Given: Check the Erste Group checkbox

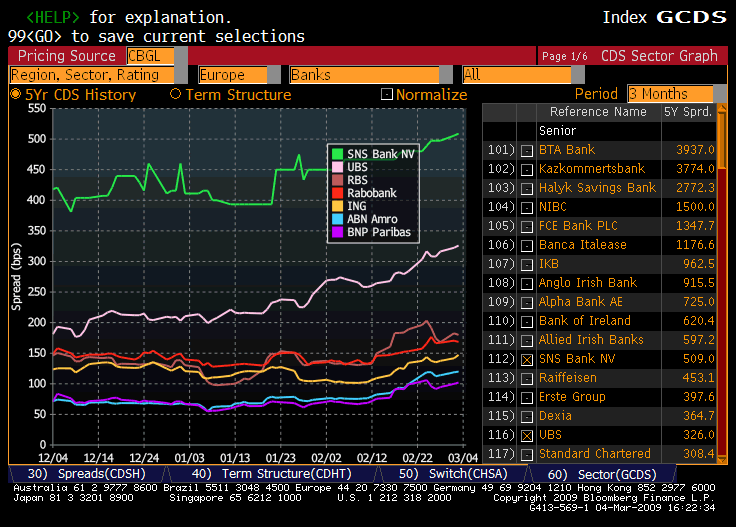Looking at the screenshot, I should click(x=527, y=397).
